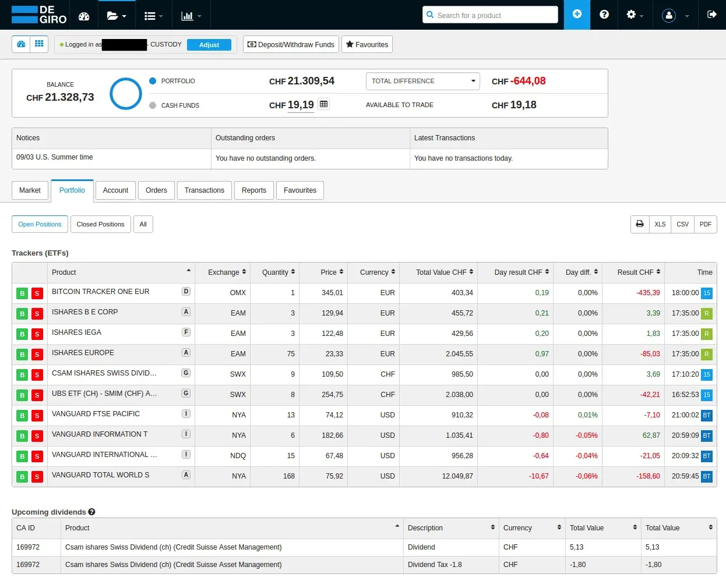This screenshot has height=588, width=726.
Task: Select the Transactions tab
Action: pyautogui.click(x=205, y=190)
